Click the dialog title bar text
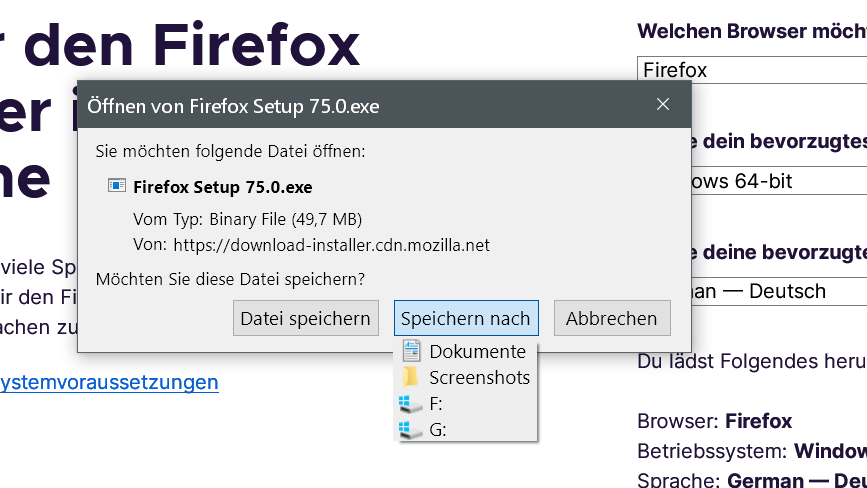 point(233,106)
